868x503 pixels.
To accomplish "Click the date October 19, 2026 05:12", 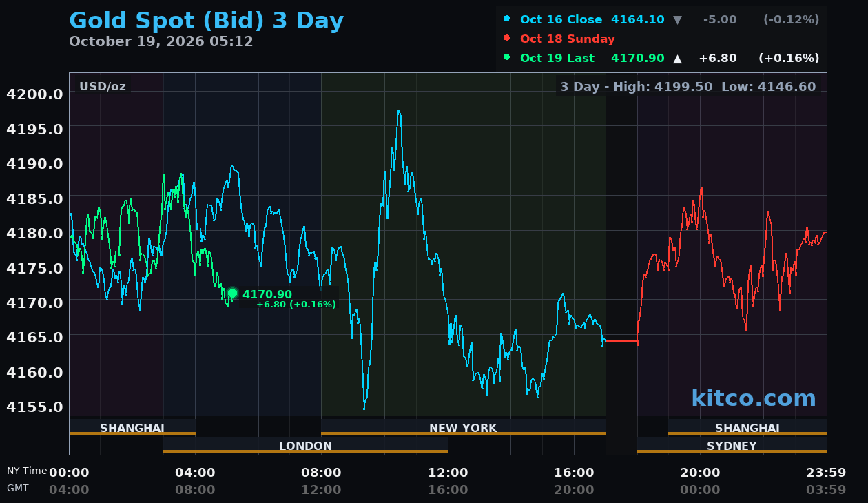I will [161, 41].
